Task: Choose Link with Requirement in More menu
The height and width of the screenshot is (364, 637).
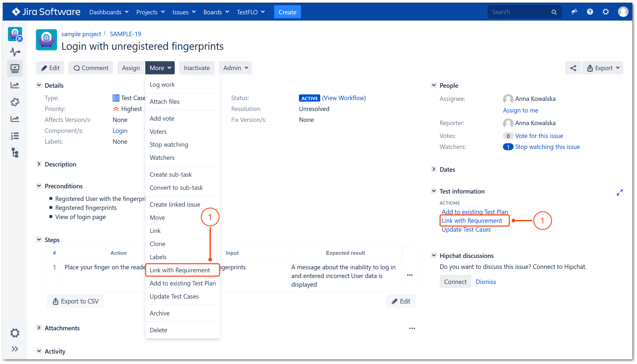Action: [183, 270]
